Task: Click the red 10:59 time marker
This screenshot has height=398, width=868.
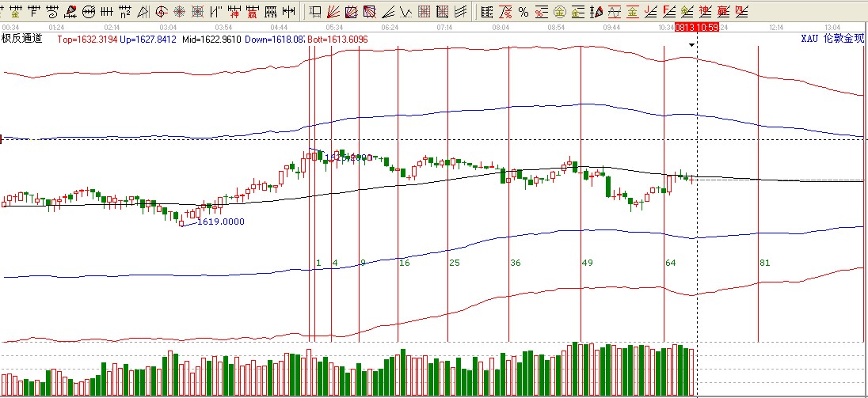Action: click(x=707, y=28)
